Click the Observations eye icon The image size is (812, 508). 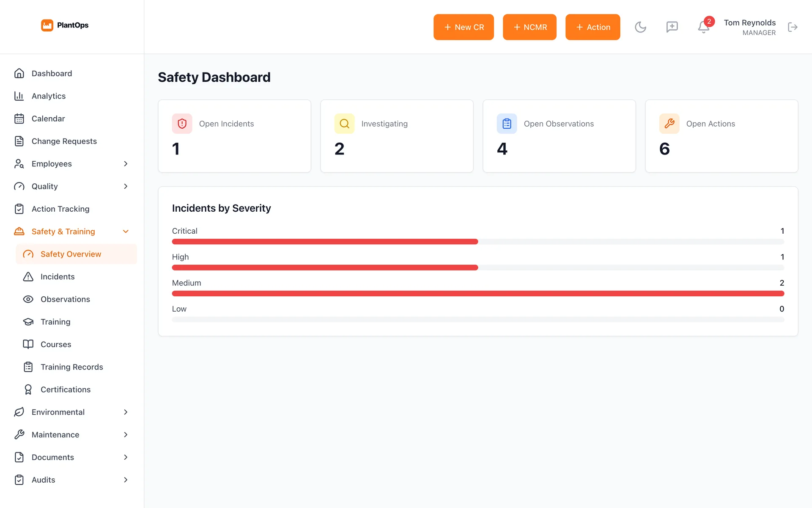coord(28,299)
